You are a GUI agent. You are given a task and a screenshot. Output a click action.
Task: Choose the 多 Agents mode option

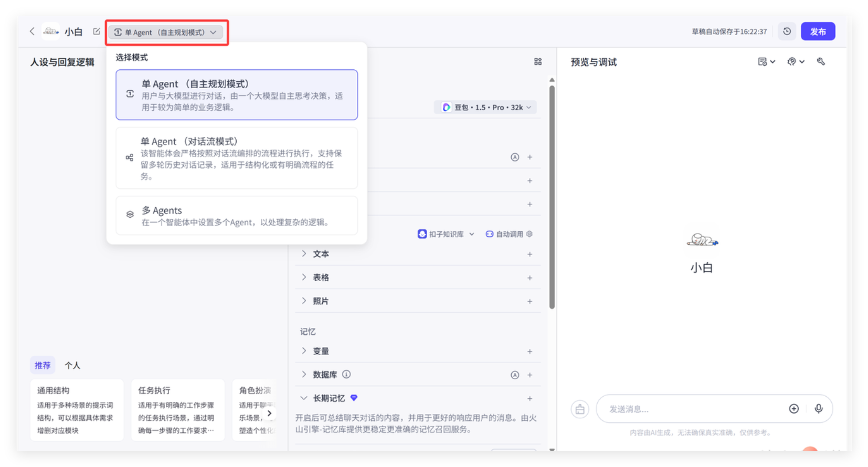coord(237,216)
